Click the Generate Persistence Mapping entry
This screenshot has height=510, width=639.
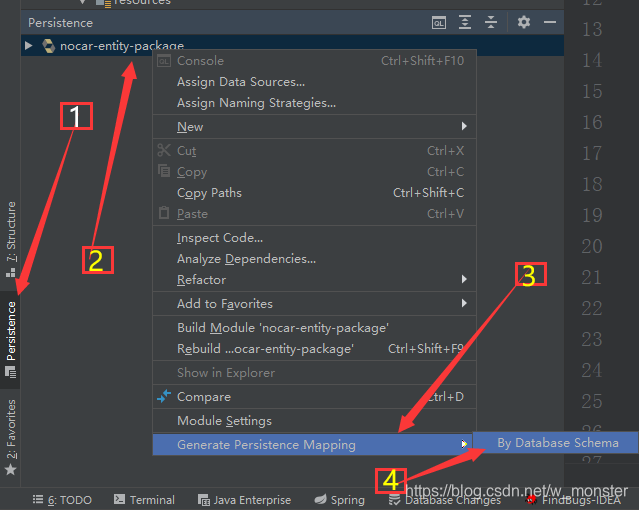point(314,444)
